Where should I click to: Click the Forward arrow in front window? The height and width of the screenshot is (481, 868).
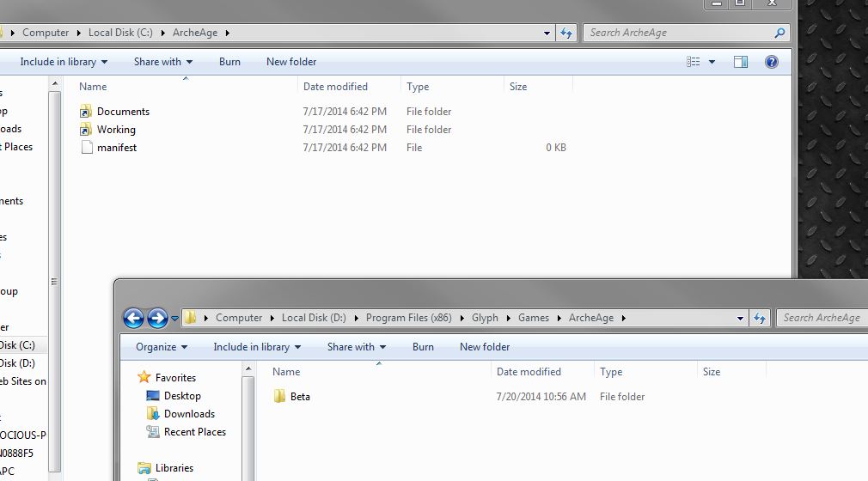(x=156, y=319)
